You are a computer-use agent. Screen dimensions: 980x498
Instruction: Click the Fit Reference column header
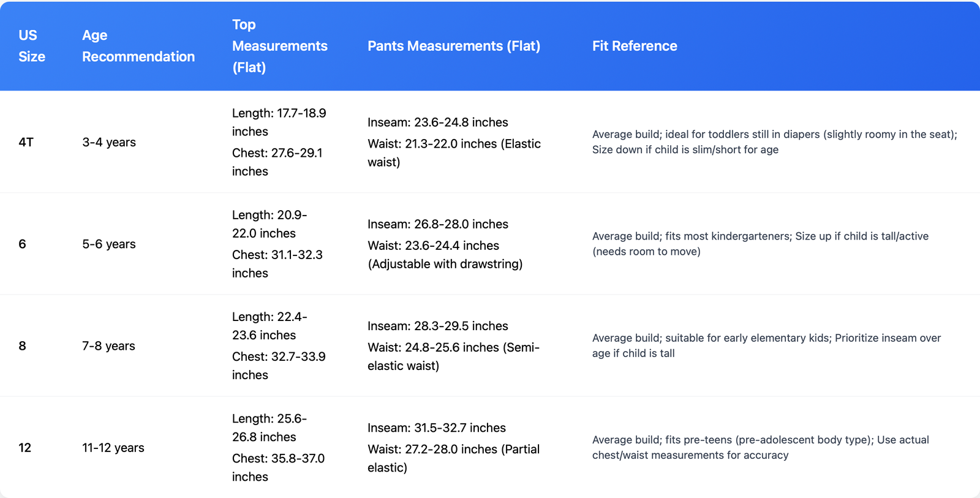pos(635,46)
